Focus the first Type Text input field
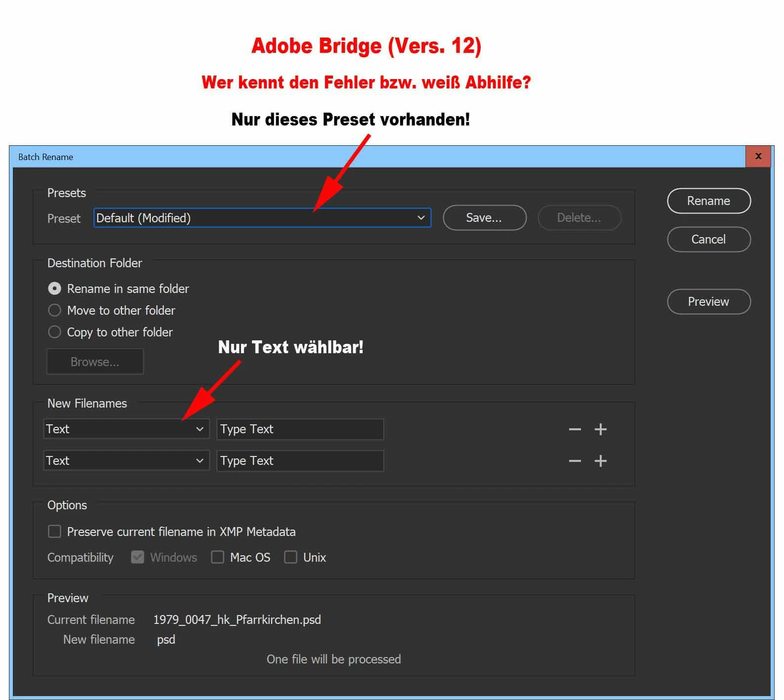Screen dimensions: 784x700 tap(300, 429)
